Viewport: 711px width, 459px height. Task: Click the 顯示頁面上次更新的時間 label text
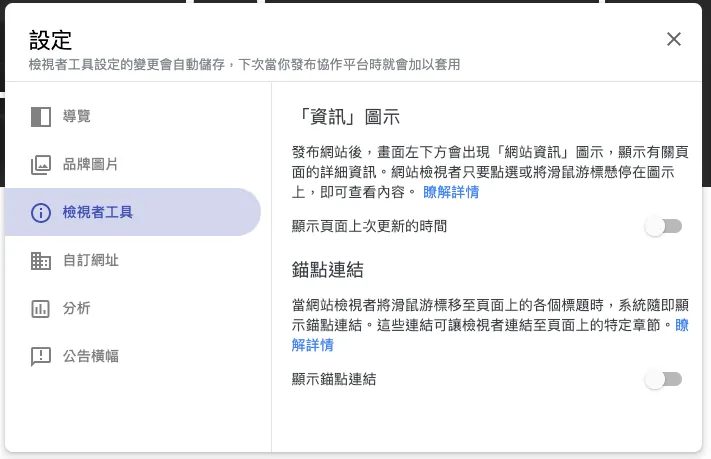point(369,227)
